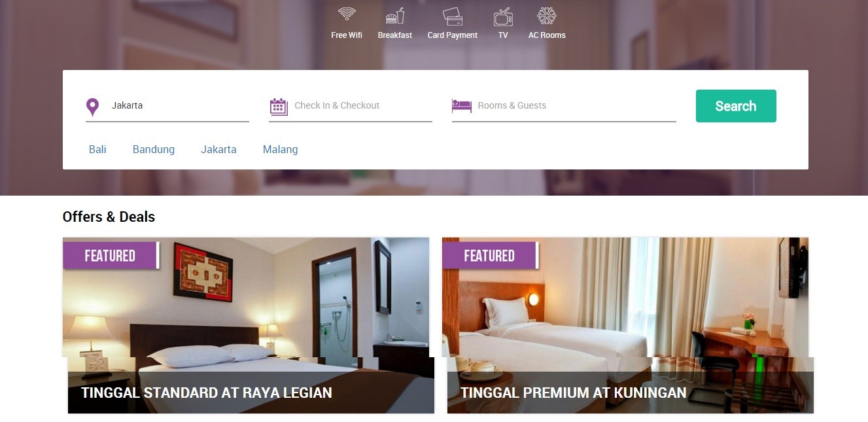The image size is (868, 422).
Task: Click the Featured badge on Raya Legian card
Action: point(111,255)
